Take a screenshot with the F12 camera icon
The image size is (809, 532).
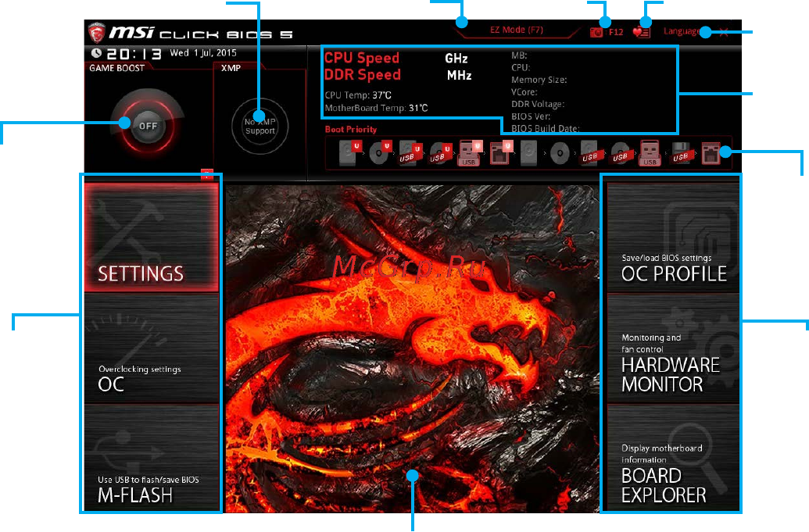click(596, 32)
